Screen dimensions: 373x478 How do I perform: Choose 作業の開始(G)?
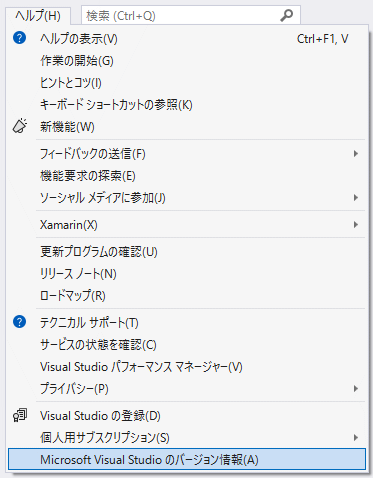click(187, 61)
